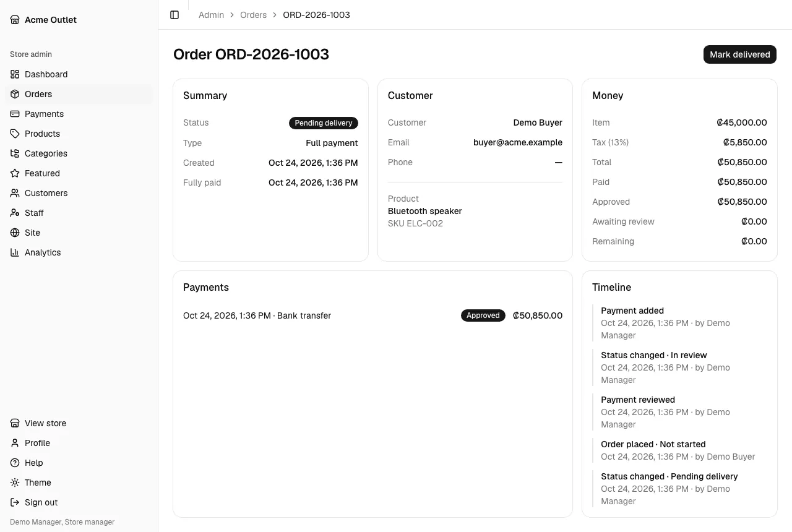Click the Staff user icon
This screenshot has height=532, width=792.
click(x=15, y=213)
